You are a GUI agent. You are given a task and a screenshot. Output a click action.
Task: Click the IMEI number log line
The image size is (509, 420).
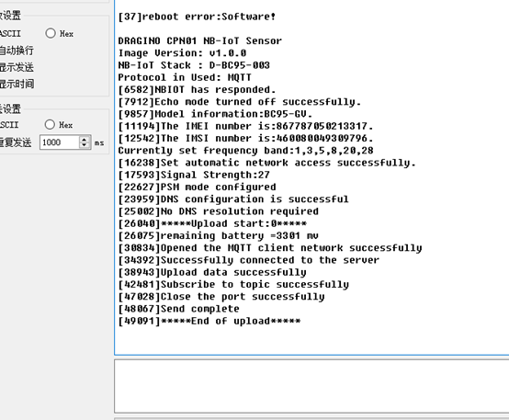(245, 126)
